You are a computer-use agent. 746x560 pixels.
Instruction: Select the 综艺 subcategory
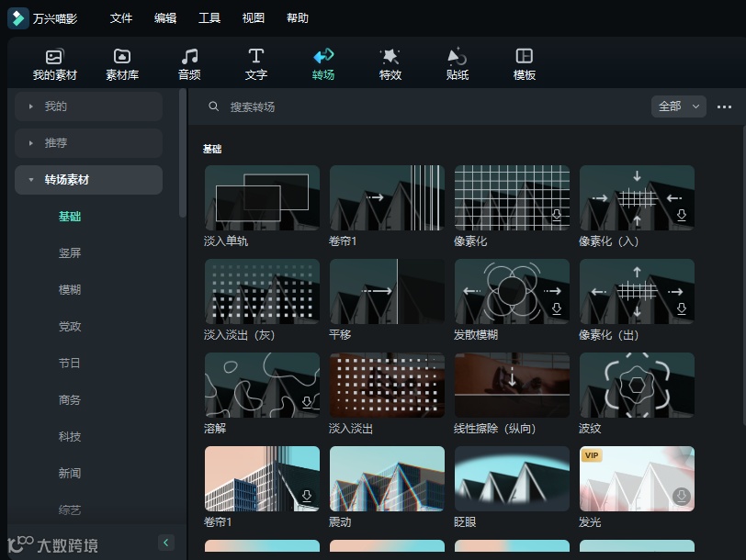click(x=70, y=510)
